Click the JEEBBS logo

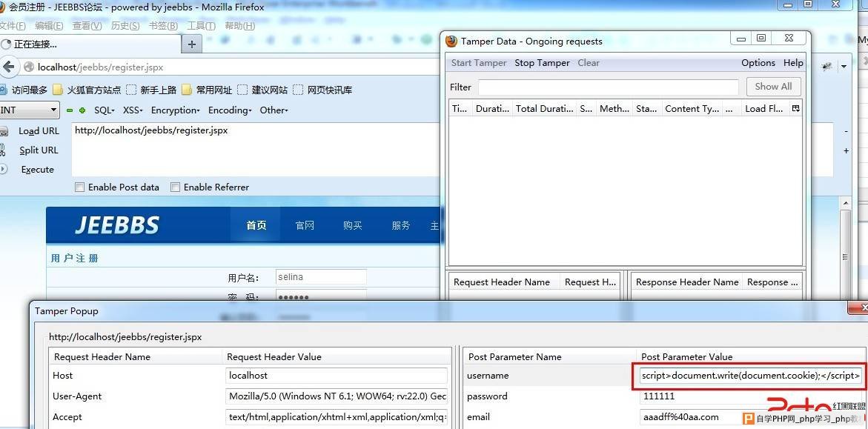pos(117,225)
